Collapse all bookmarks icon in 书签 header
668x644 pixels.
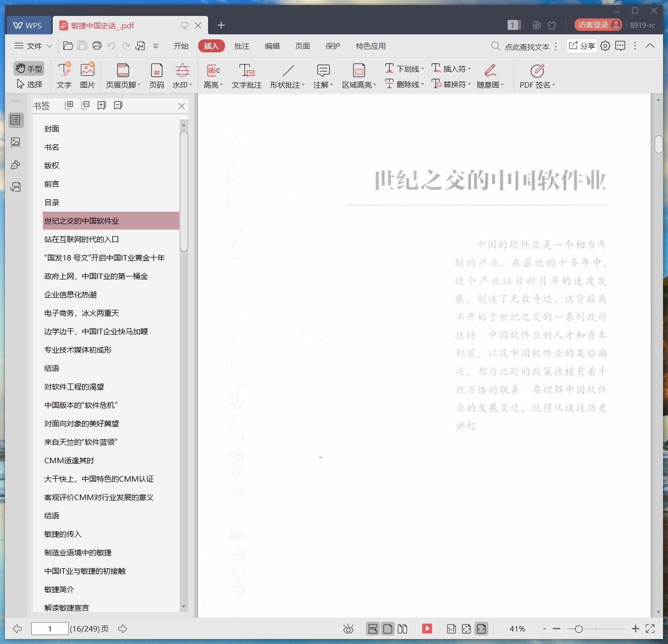point(86,105)
